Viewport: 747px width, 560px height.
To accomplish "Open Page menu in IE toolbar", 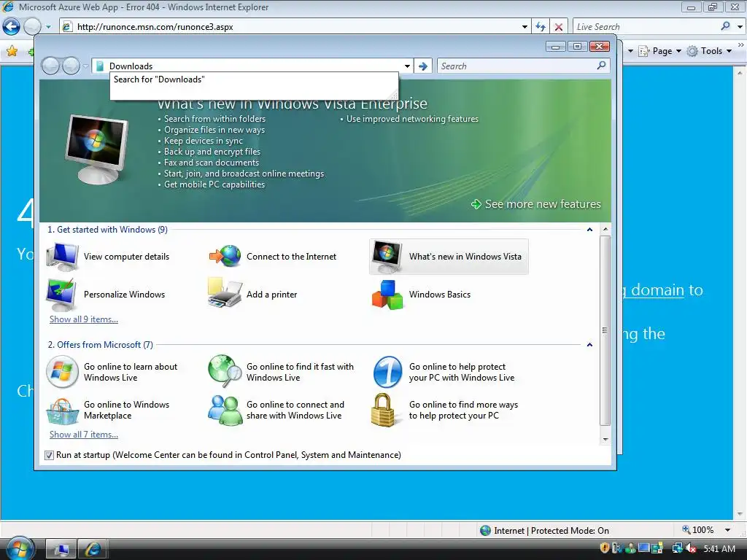I will click(659, 51).
